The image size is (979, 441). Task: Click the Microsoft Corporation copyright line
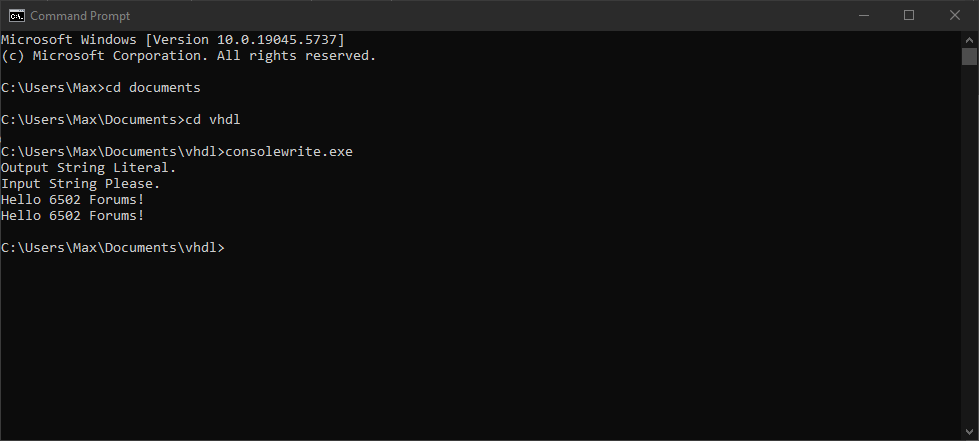coord(188,55)
